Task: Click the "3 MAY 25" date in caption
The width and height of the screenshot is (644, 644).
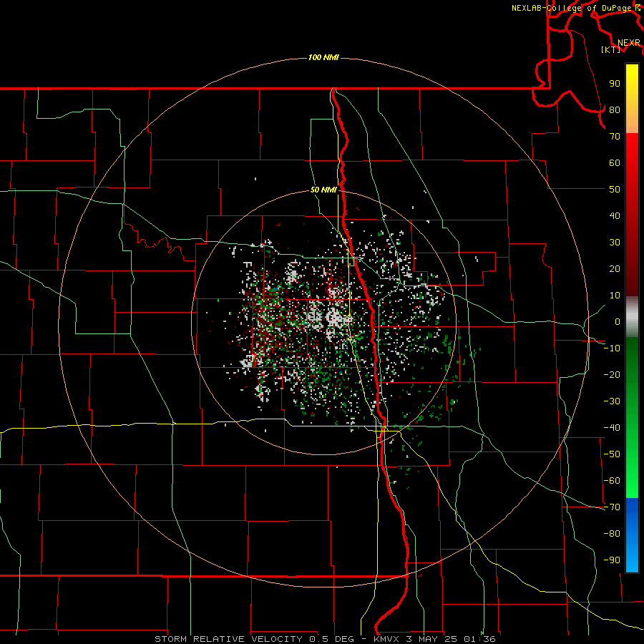Action: (x=431, y=639)
